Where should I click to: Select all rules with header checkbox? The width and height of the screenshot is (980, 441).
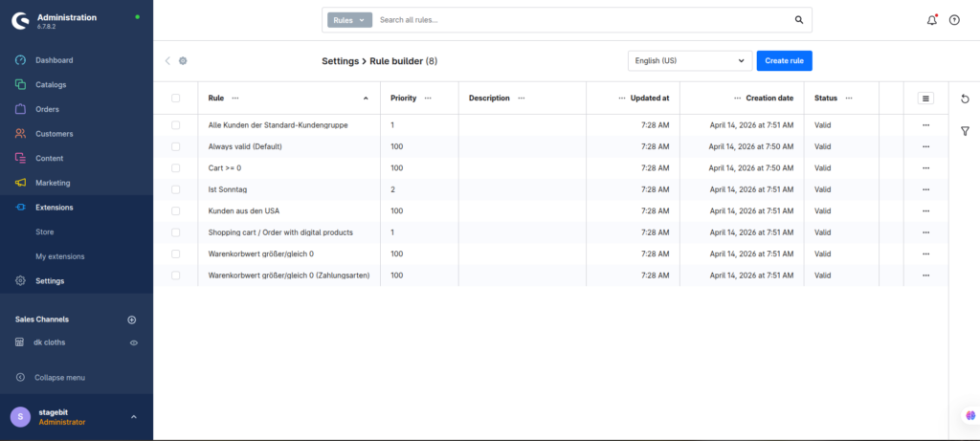(x=176, y=99)
